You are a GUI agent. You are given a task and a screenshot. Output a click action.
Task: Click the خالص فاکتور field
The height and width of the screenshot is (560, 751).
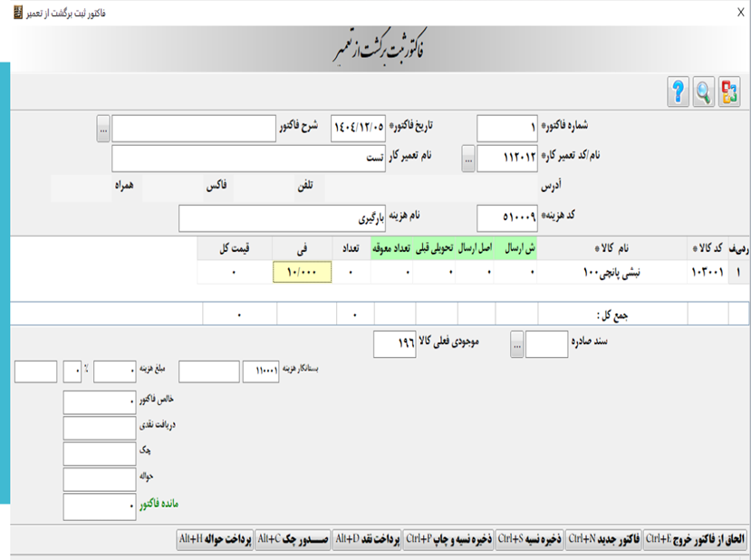click(99, 402)
